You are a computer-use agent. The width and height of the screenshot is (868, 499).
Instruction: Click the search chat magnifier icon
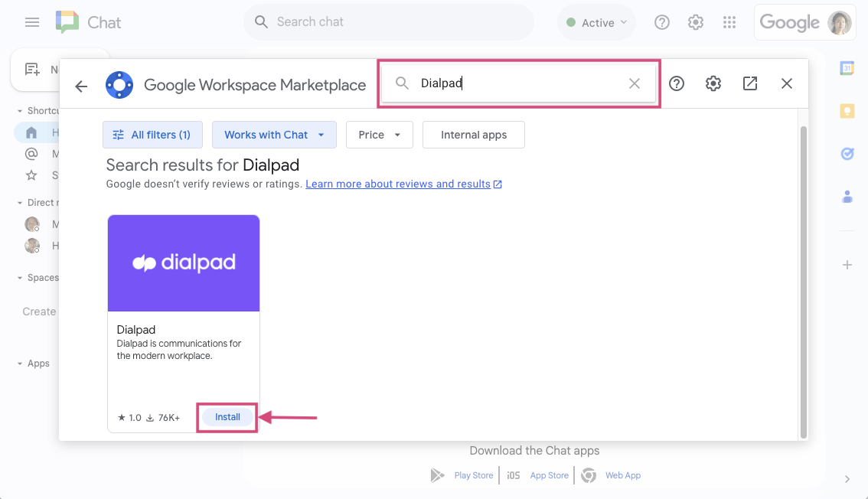tap(261, 21)
